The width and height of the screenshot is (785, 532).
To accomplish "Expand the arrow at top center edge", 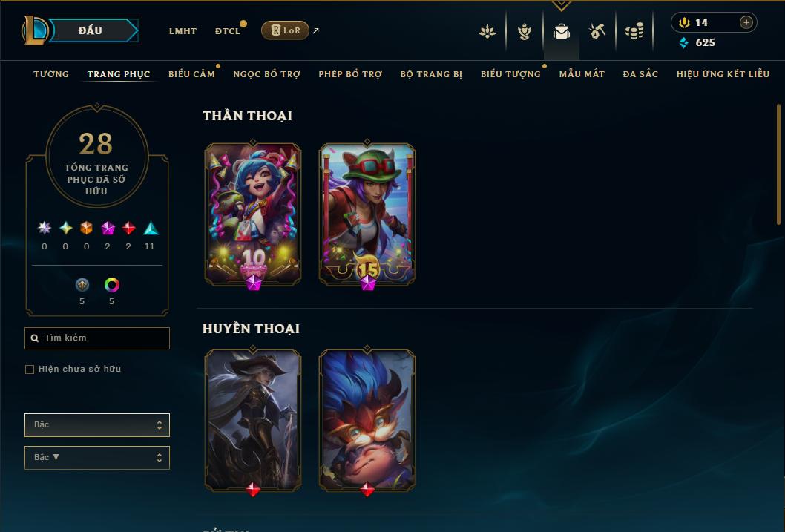I will pos(561,5).
